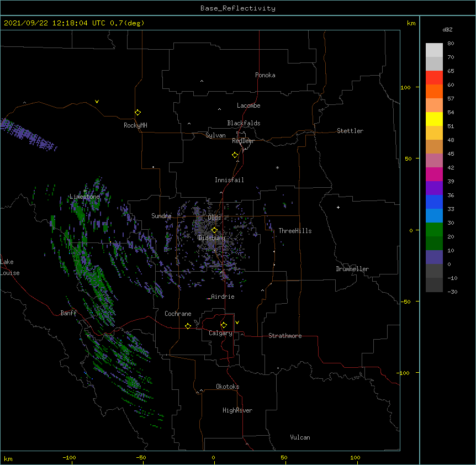Select the HighRiver label
The height and width of the screenshot is (465, 476).
[x=237, y=410]
